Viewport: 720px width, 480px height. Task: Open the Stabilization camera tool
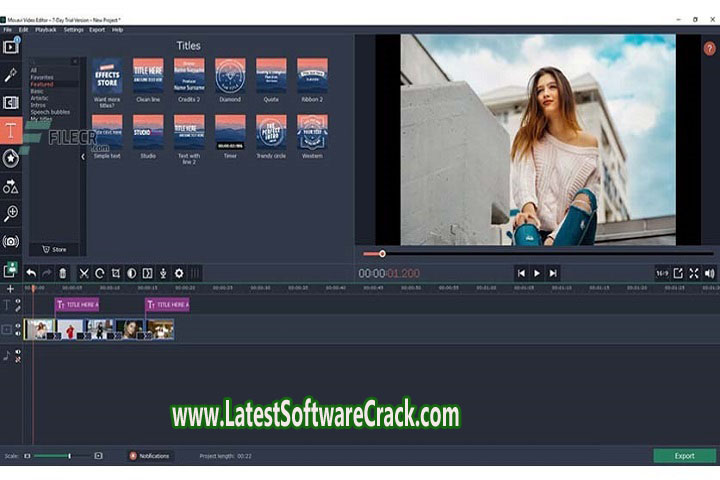pyautogui.click(x=11, y=242)
